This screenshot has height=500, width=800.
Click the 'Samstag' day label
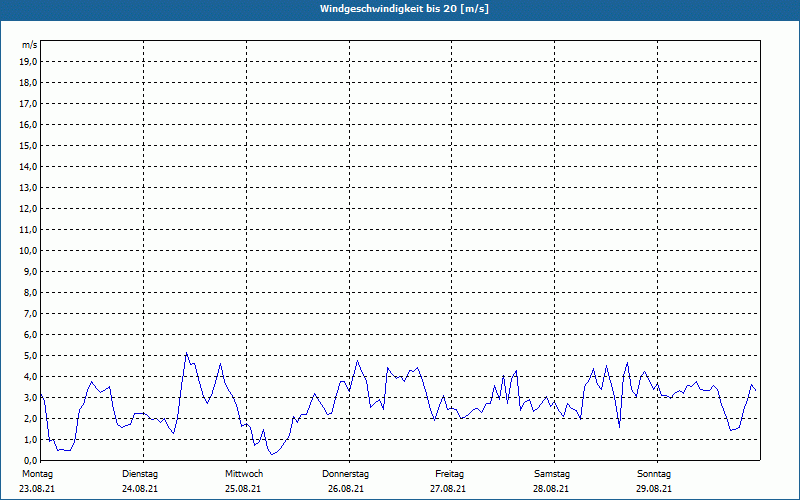(x=552, y=474)
